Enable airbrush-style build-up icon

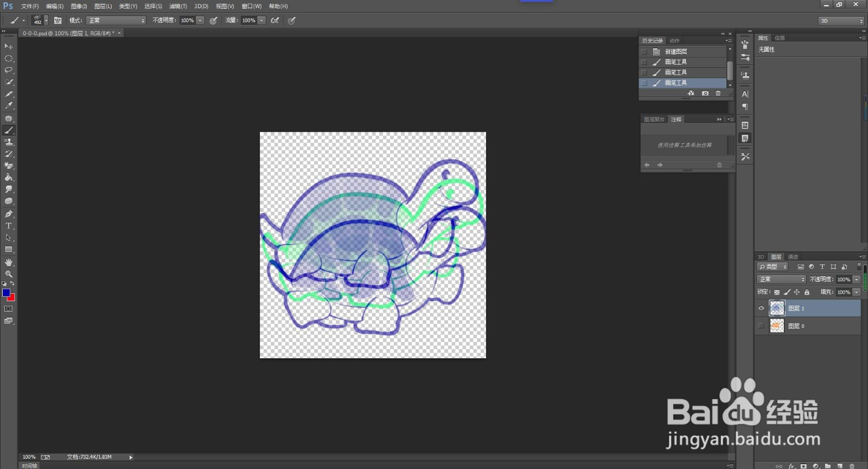coord(275,20)
